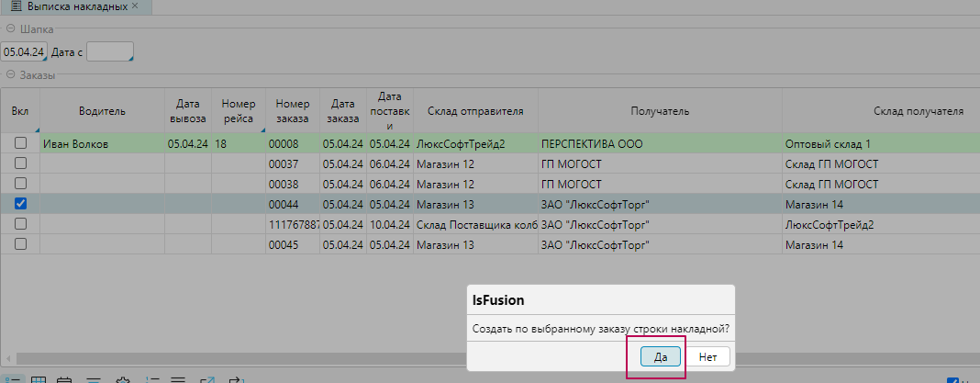Click the empty Дата с input field
The image size is (980, 383).
click(109, 52)
